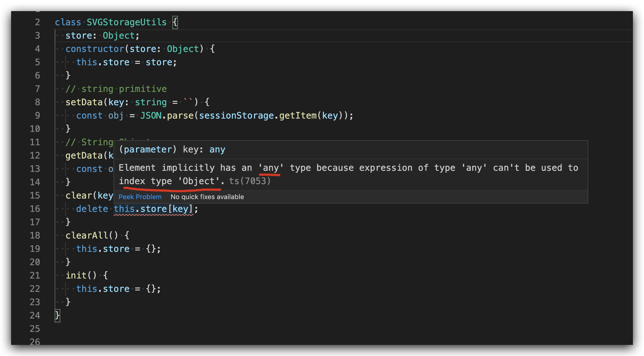The height and width of the screenshot is (356, 644).
Task: Click 'const obj' on line 9
Action: pyautogui.click(x=100, y=116)
